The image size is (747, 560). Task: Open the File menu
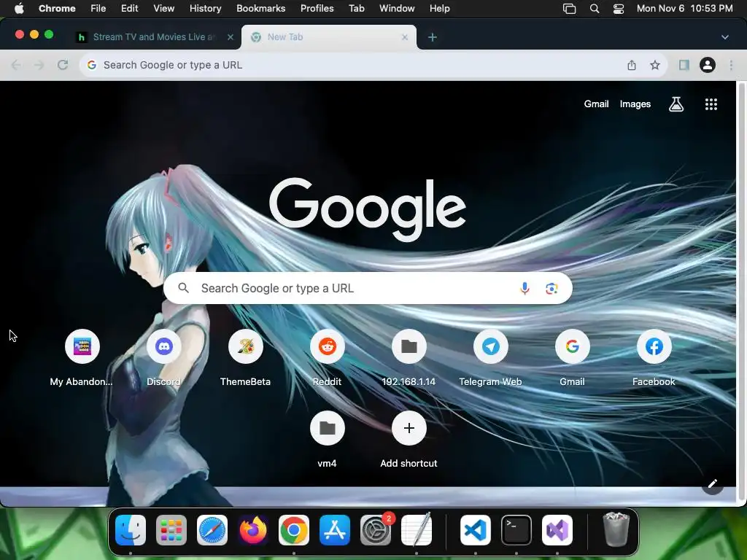coord(98,9)
